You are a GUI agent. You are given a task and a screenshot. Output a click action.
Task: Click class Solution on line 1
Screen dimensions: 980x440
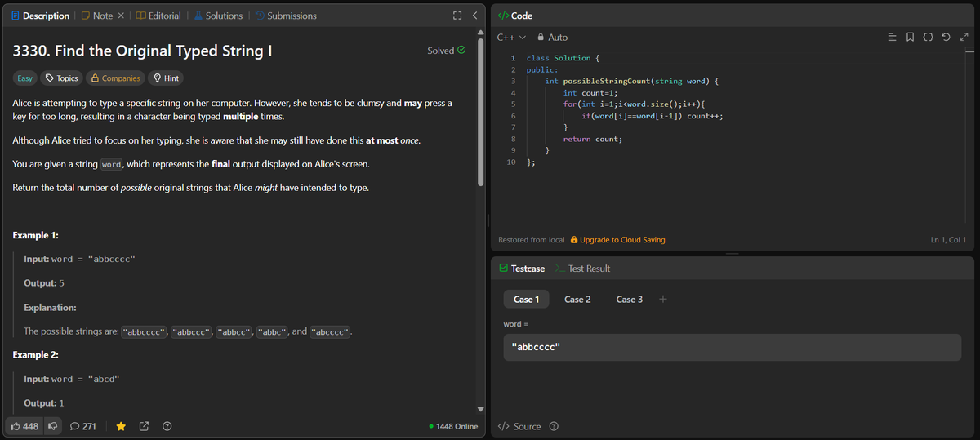[563, 58]
